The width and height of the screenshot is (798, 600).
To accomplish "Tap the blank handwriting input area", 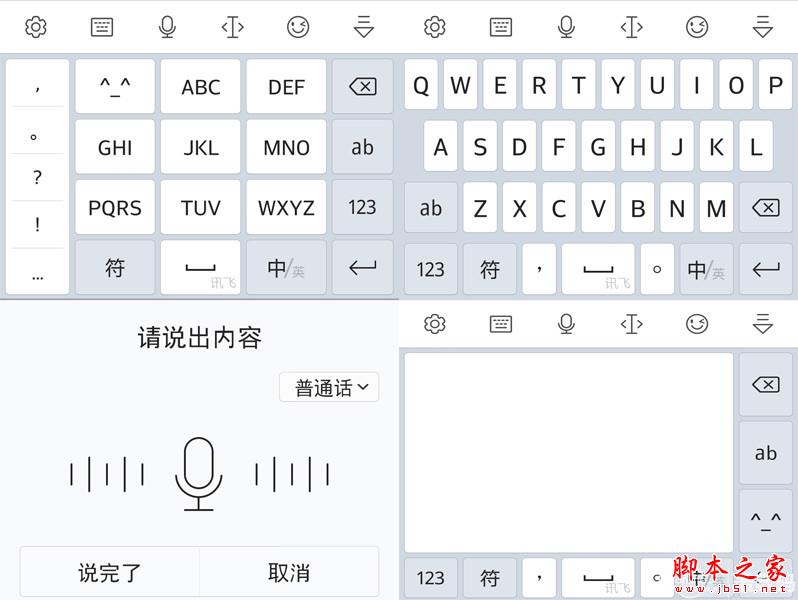I will (568, 450).
